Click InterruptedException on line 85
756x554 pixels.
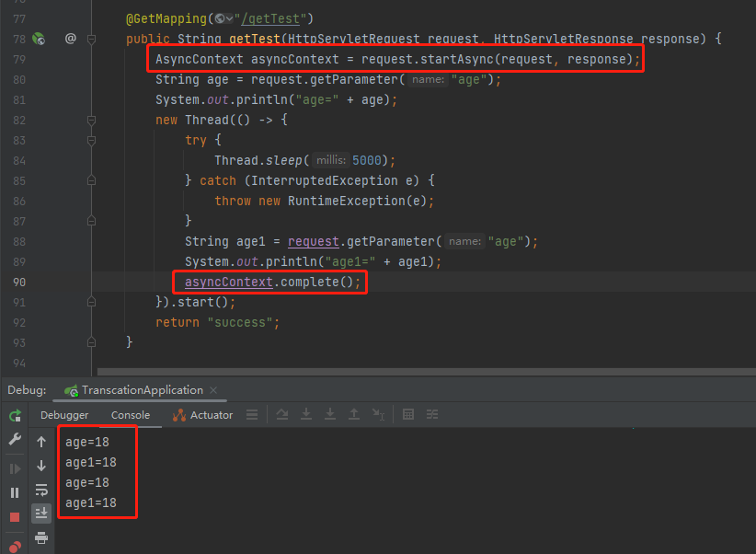pos(325,180)
